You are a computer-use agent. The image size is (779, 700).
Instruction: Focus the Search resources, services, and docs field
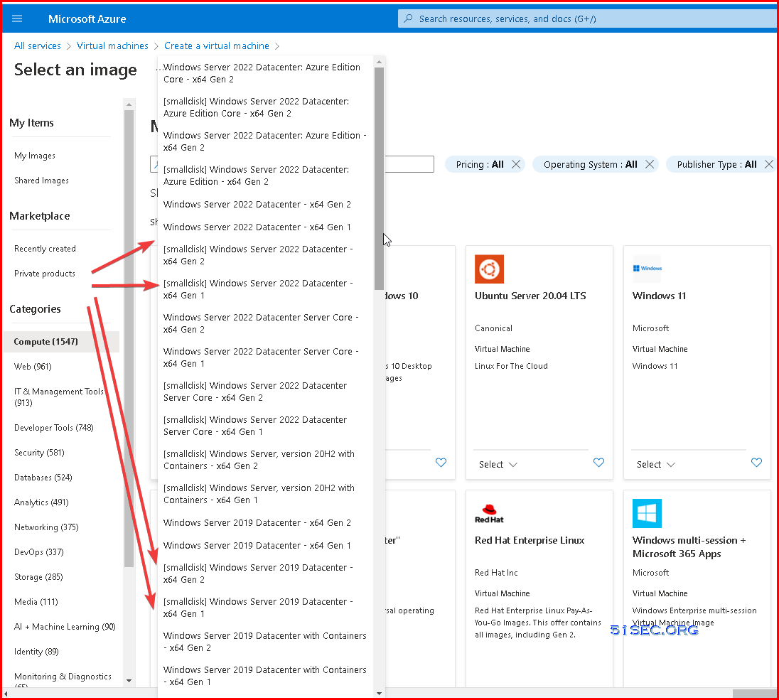[587, 18]
